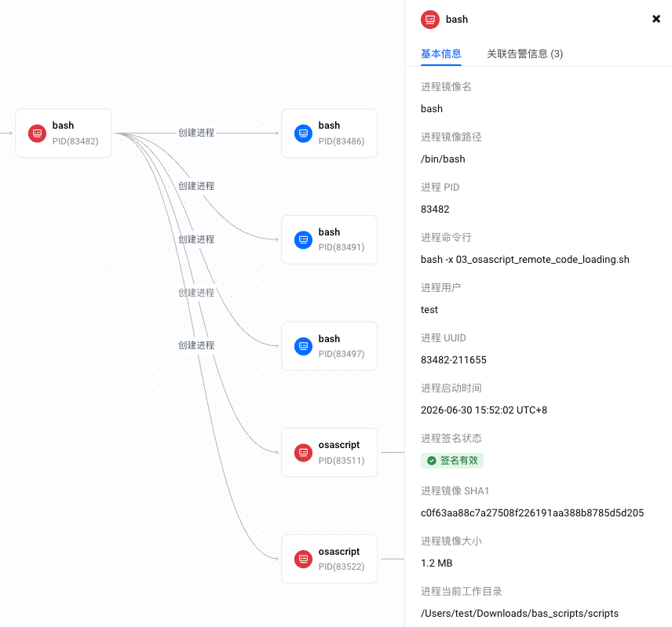Screen dimensions: 672x627
Task: Select the bash PID(83482) node card
Action: point(64,133)
